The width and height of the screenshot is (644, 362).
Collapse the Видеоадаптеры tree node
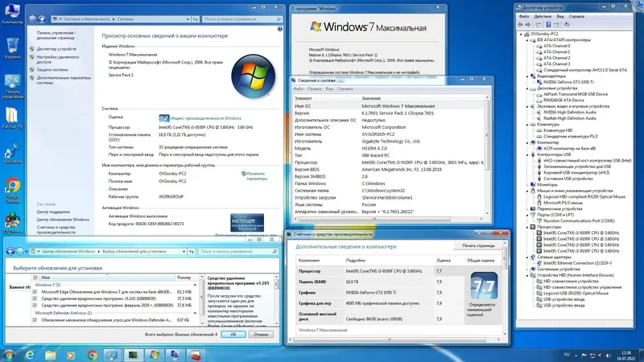[x=527, y=76]
